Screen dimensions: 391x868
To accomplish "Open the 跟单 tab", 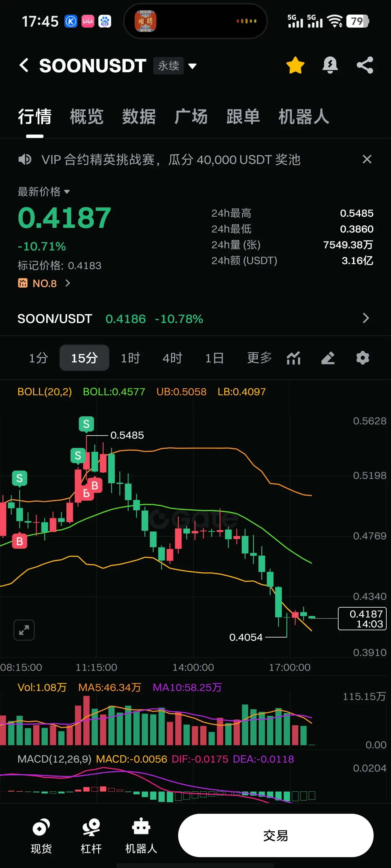I will (x=243, y=117).
